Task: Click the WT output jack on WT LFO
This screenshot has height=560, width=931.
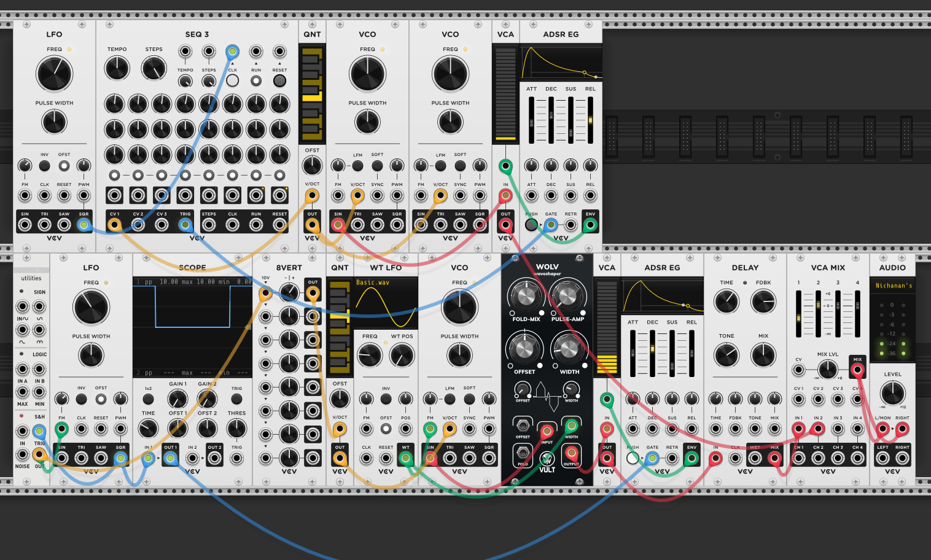Action: tap(406, 458)
